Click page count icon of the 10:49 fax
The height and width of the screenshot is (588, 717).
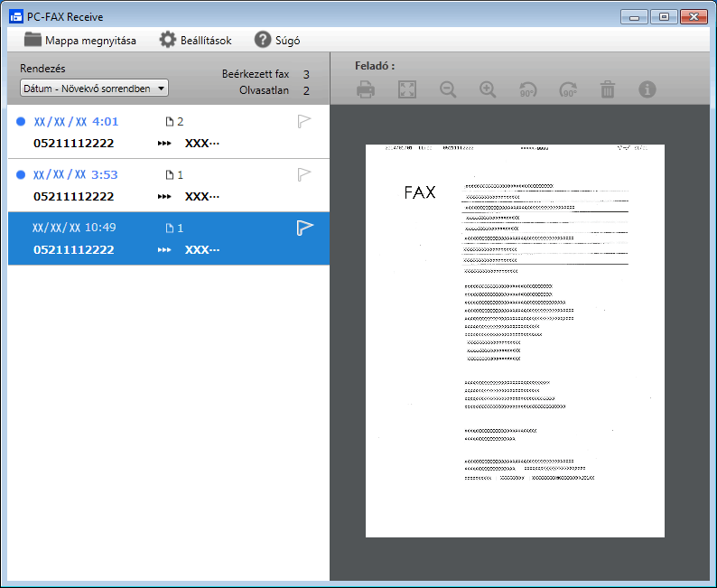tap(170, 229)
